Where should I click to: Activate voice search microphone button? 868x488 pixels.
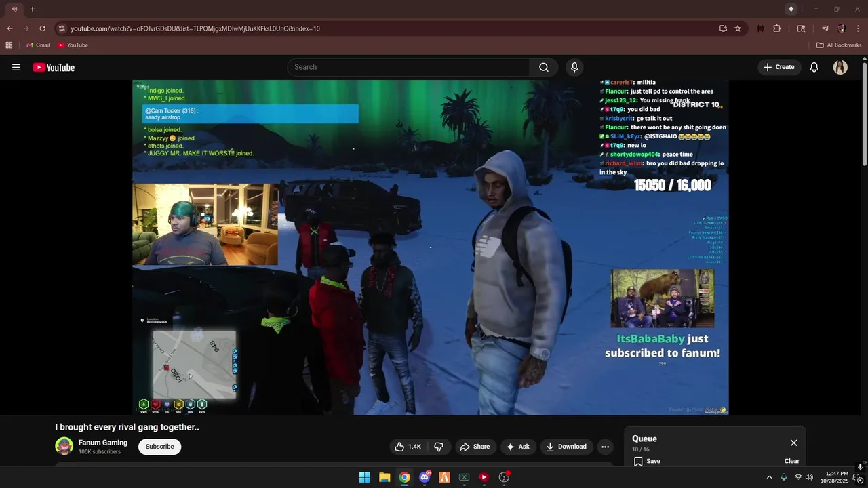pos(574,67)
